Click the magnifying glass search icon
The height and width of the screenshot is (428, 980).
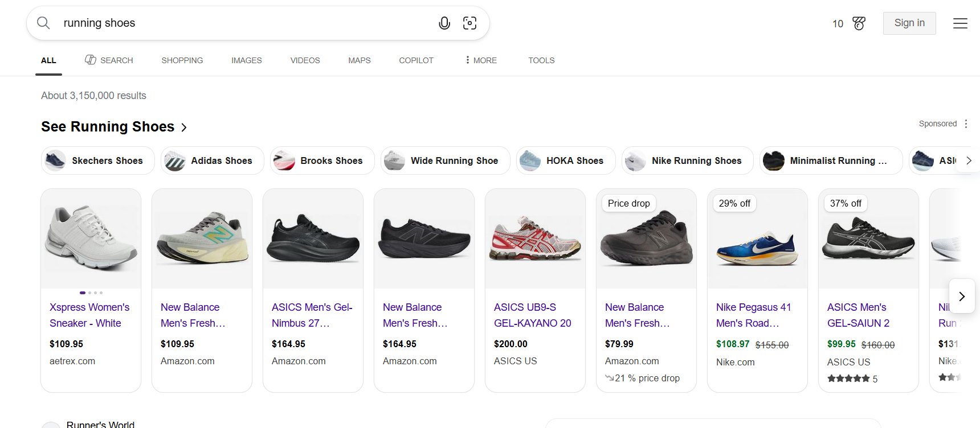(x=43, y=23)
